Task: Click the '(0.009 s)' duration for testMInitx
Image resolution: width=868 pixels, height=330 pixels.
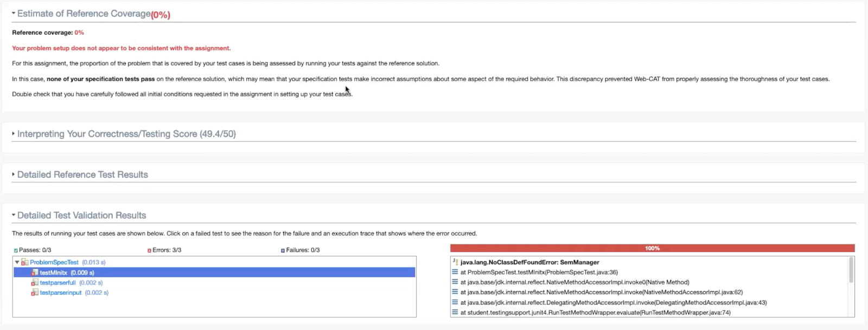Action: pos(82,272)
